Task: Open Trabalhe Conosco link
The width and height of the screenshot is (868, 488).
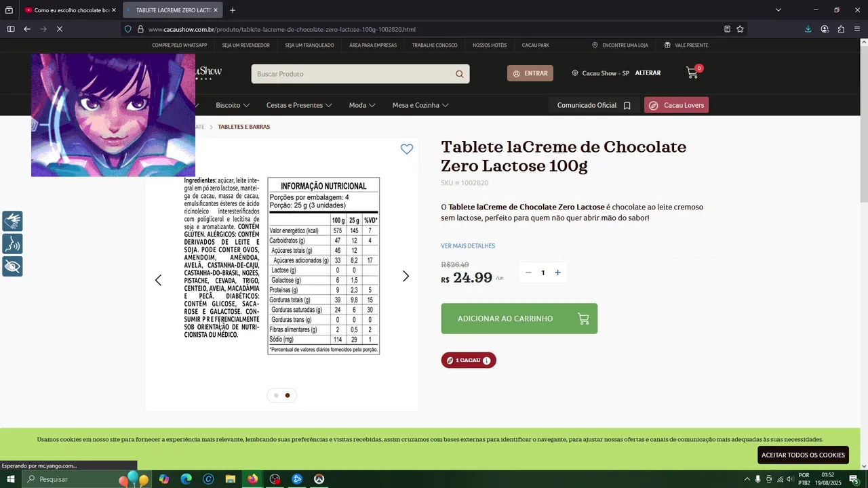Action: tap(435, 45)
